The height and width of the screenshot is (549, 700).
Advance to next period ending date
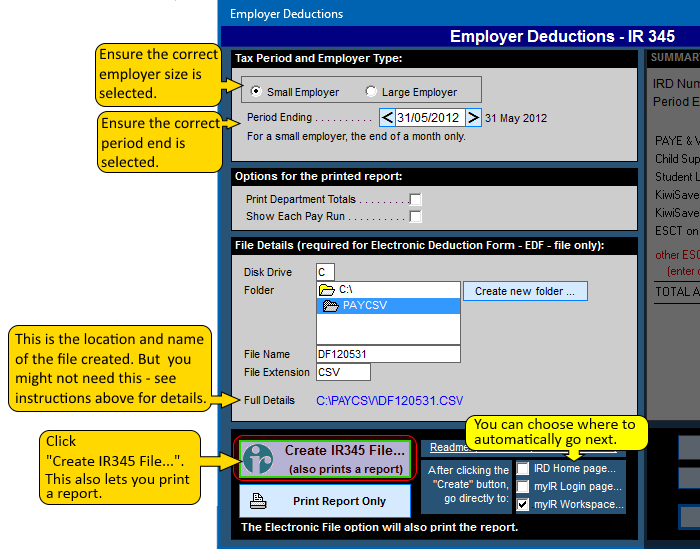tap(473, 118)
